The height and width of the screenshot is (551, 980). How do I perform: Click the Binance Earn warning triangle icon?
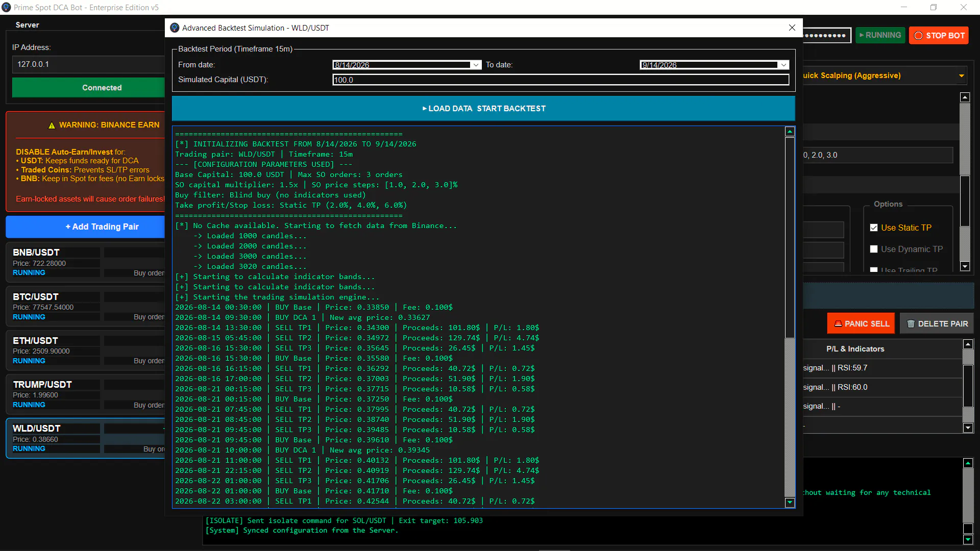coord(52,125)
